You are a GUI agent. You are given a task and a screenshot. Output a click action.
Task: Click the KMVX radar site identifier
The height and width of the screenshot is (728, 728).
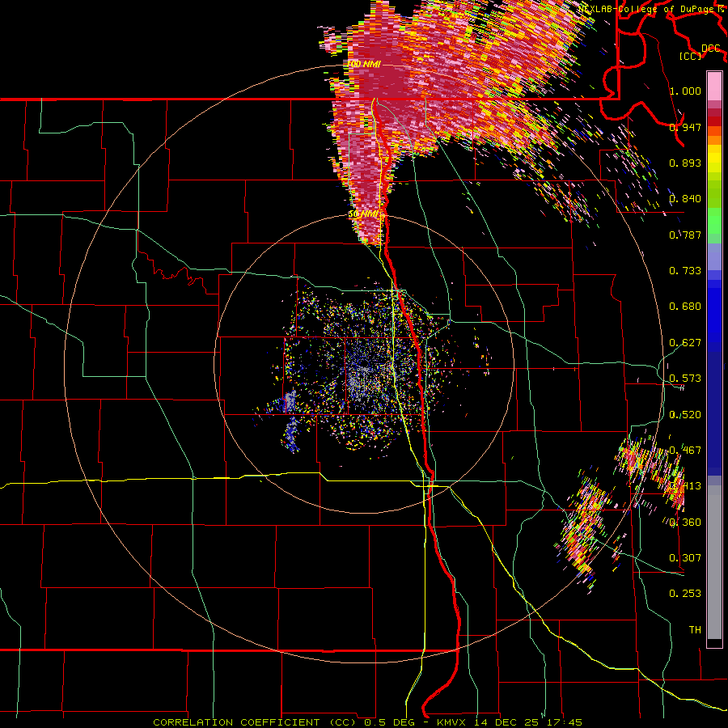click(x=451, y=722)
